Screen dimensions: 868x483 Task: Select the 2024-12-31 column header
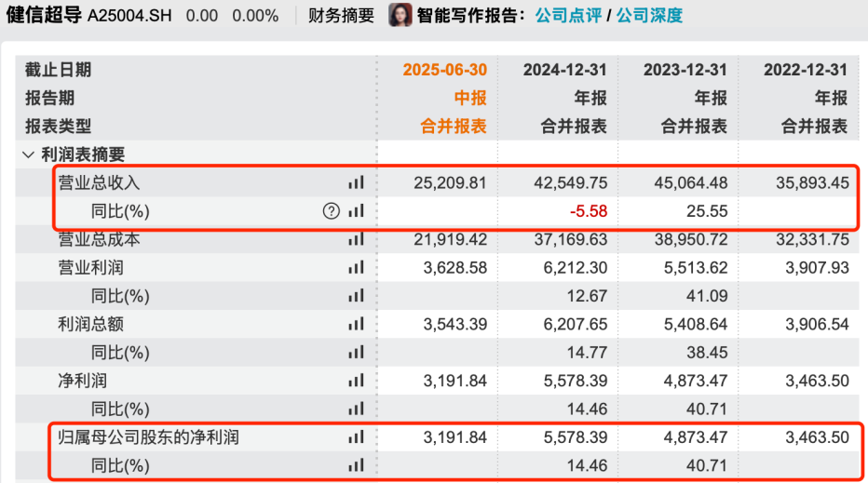[x=564, y=70]
